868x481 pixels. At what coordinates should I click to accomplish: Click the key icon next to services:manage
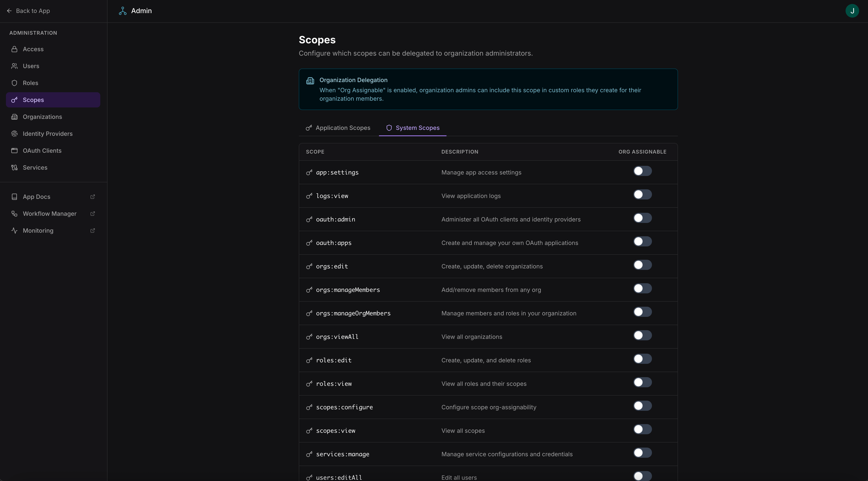click(x=309, y=454)
